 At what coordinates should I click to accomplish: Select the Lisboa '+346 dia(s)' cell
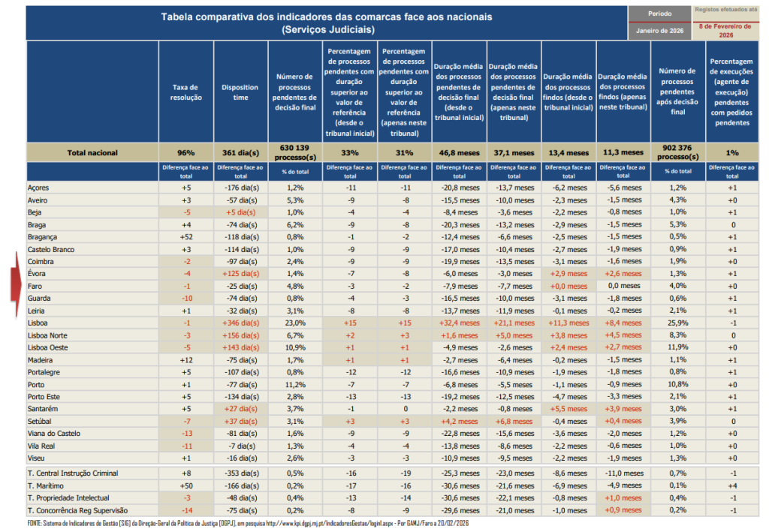pyautogui.click(x=240, y=323)
